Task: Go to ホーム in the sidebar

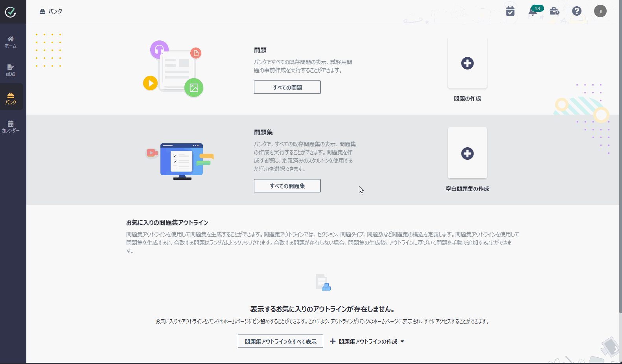Action: point(11,42)
